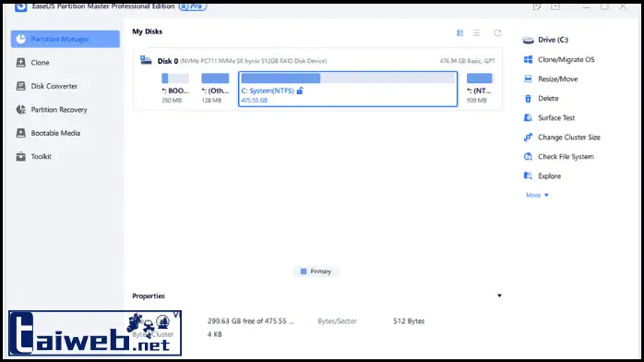Click the Partition Manager pie icon
Viewport: 644px width, 362px height.
(21, 39)
